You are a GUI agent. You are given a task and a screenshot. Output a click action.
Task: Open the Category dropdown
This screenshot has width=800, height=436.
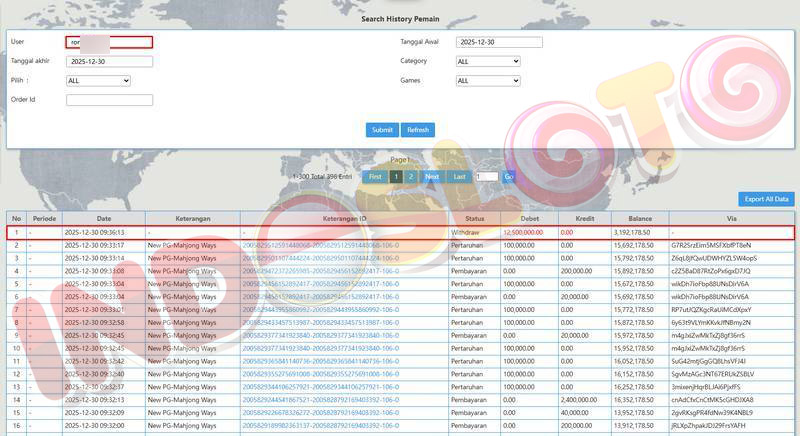[498, 61]
